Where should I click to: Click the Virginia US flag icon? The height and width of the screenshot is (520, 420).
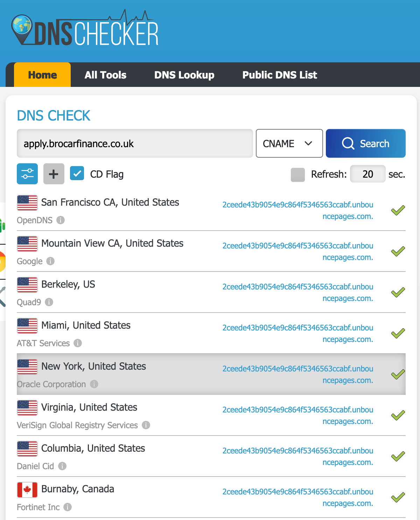pos(27,408)
